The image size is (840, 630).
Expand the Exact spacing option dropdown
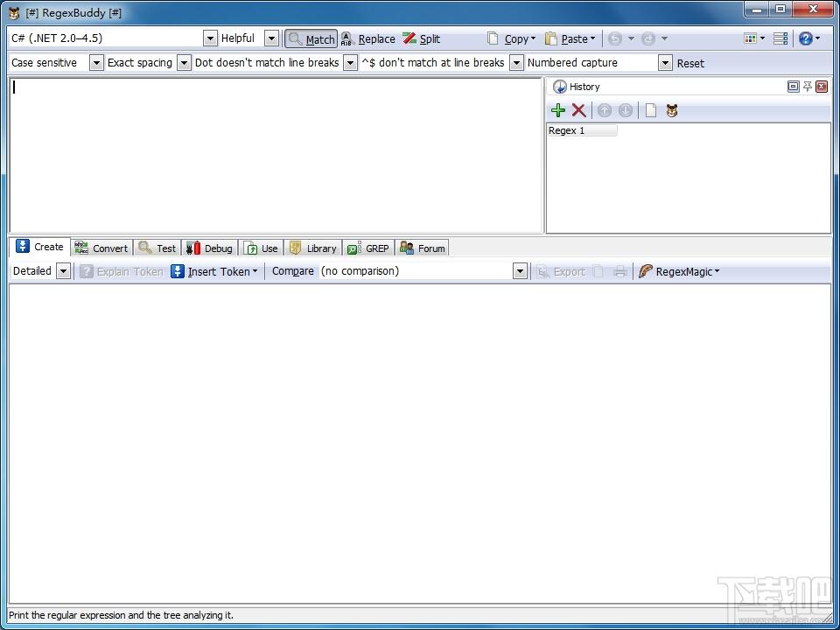(x=183, y=63)
